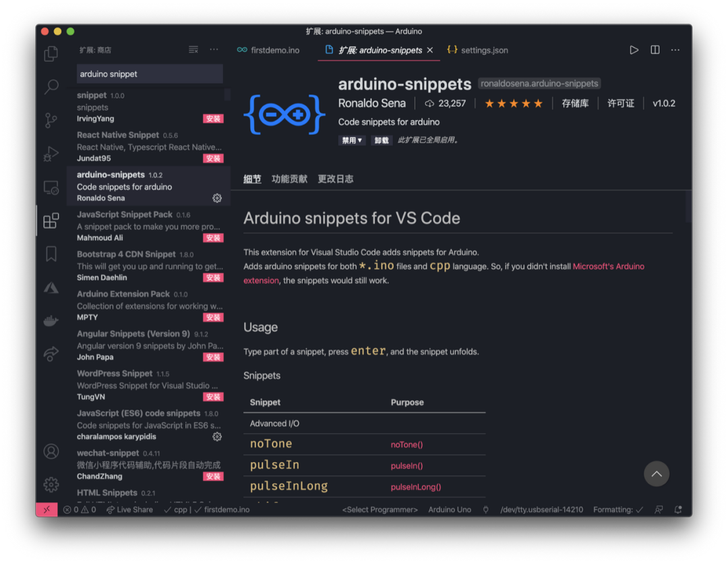Install WordPress Snippet extension
The image size is (728, 564).
pos(213,397)
